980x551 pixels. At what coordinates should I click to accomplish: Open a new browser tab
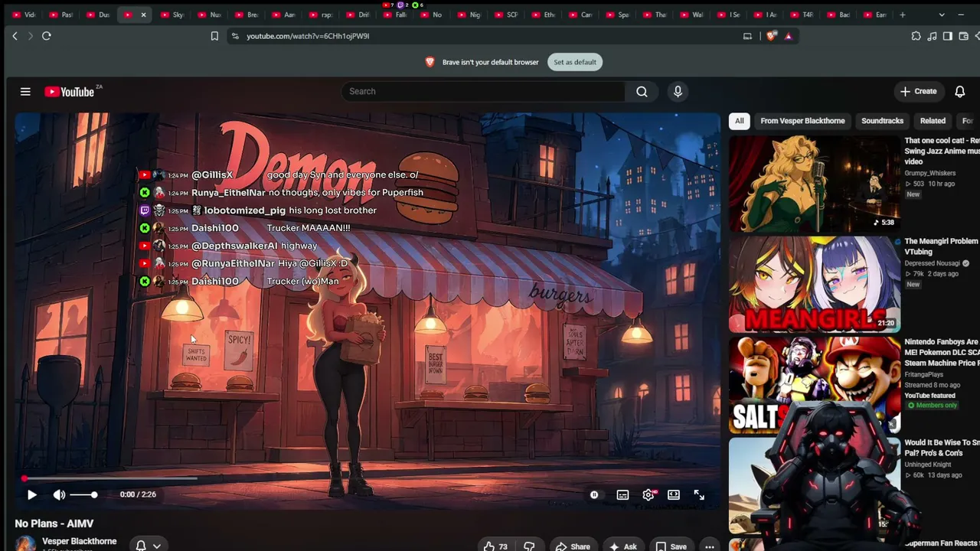point(903,15)
